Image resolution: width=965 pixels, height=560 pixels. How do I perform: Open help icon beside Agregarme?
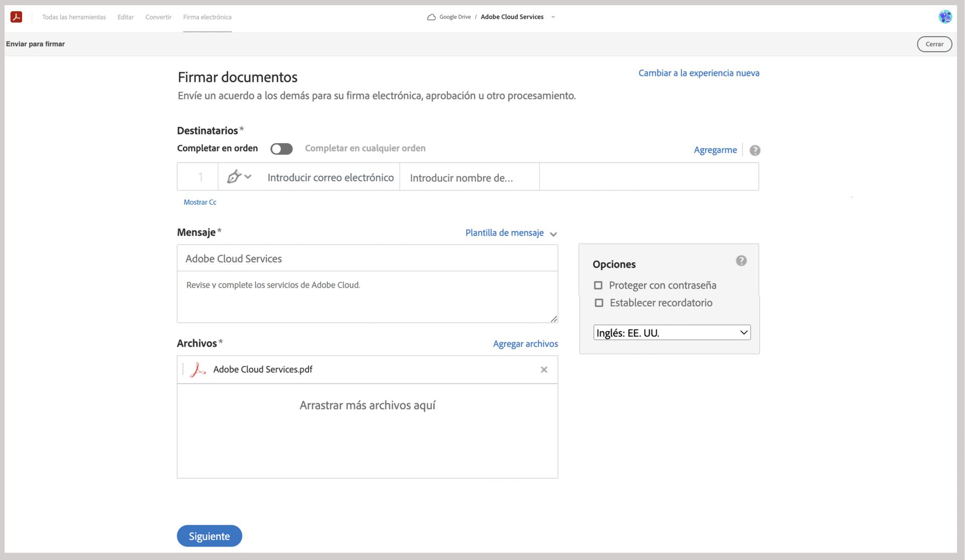[x=754, y=150]
